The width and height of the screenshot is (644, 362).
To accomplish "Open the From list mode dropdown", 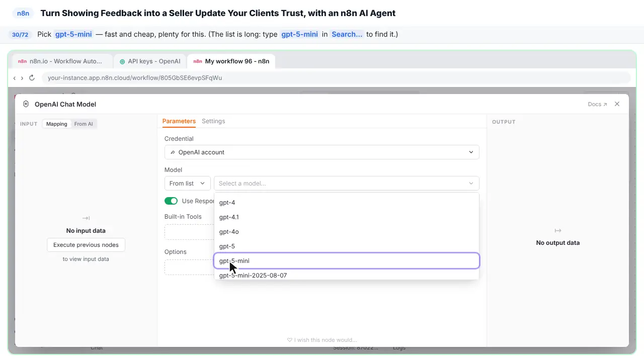I will coord(187,184).
